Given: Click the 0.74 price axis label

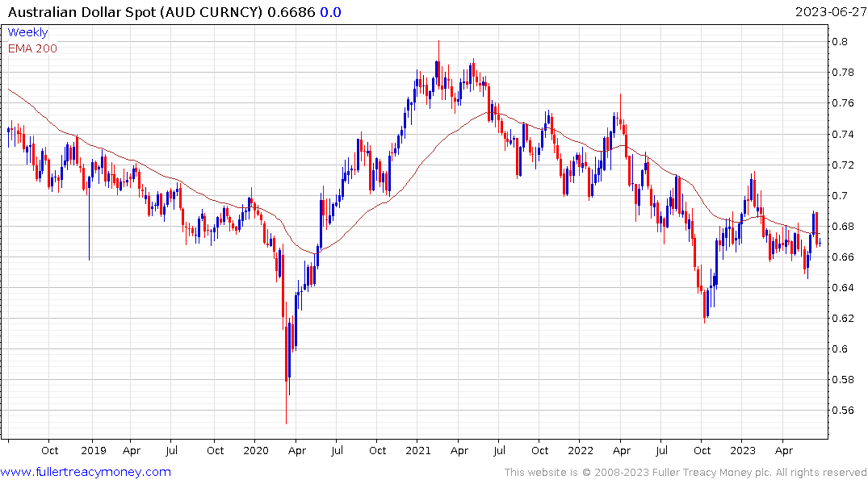Looking at the screenshot, I should [x=842, y=134].
